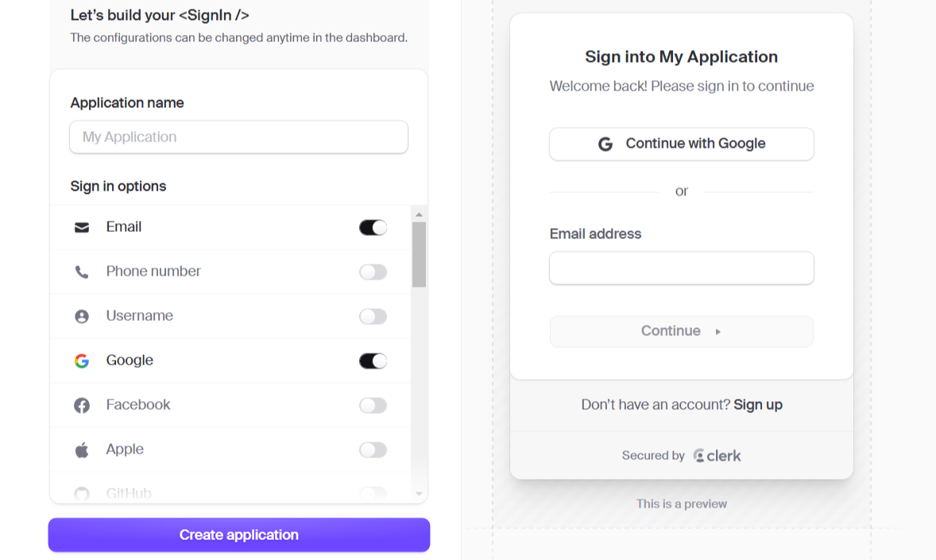Open the Sign up link

pos(758,405)
